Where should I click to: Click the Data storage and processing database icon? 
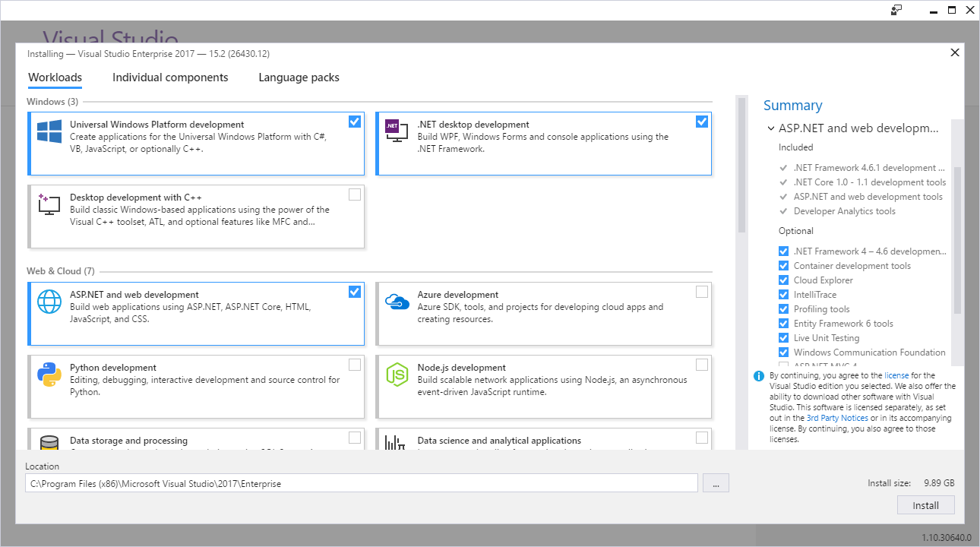point(49,442)
